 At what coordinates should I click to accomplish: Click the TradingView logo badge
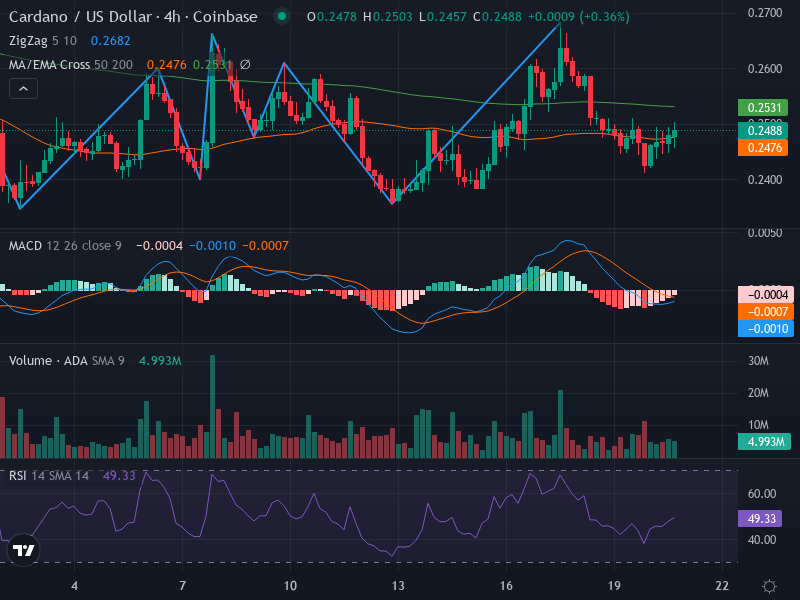pyautogui.click(x=23, y=551)
